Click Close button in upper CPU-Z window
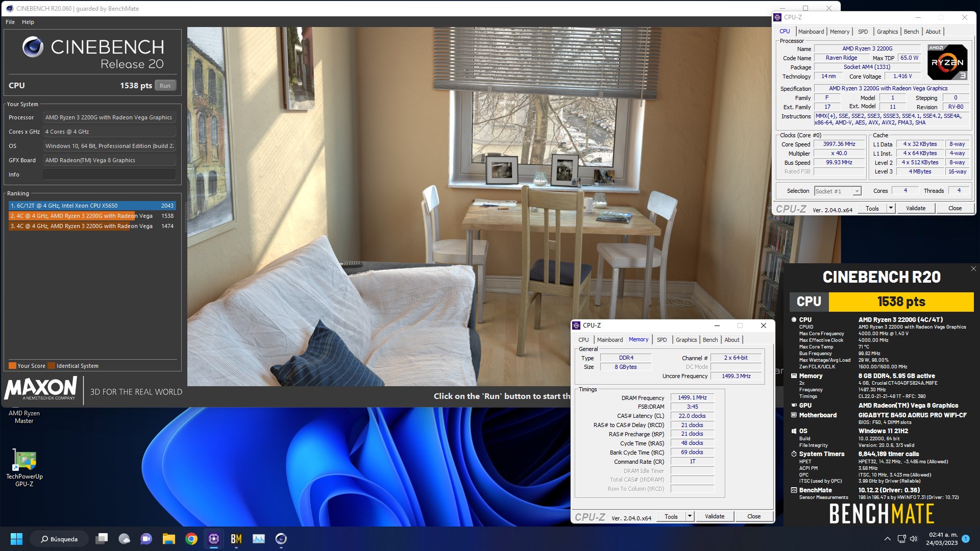Image resolution: width=980 pixels, height=551 pixels. point(955,208)
